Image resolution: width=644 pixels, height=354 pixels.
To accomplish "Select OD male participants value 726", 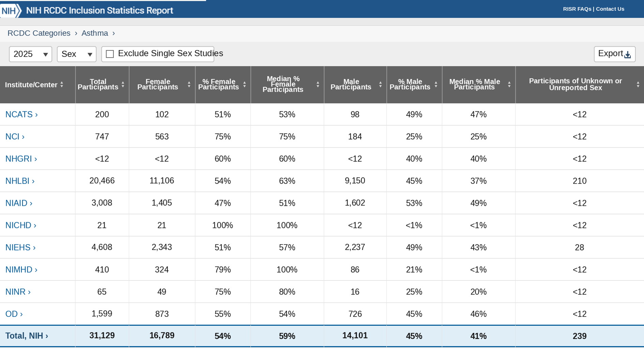I will pos(355,314).
